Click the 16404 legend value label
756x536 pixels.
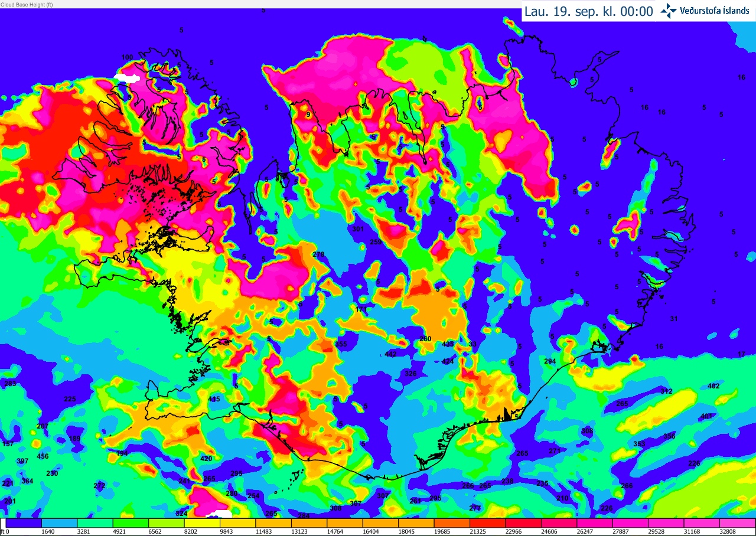point(372,532)
